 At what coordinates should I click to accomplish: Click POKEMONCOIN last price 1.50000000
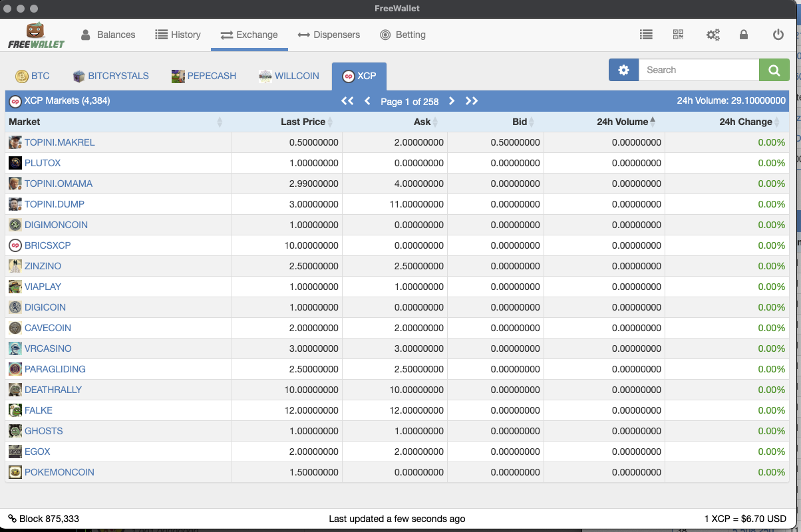[x=314, y=472]
